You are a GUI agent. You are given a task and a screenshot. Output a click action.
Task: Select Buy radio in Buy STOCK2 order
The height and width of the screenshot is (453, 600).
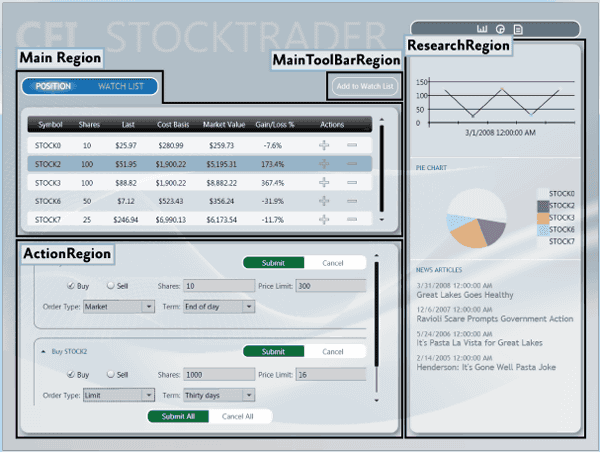click(x=71, y=374)
